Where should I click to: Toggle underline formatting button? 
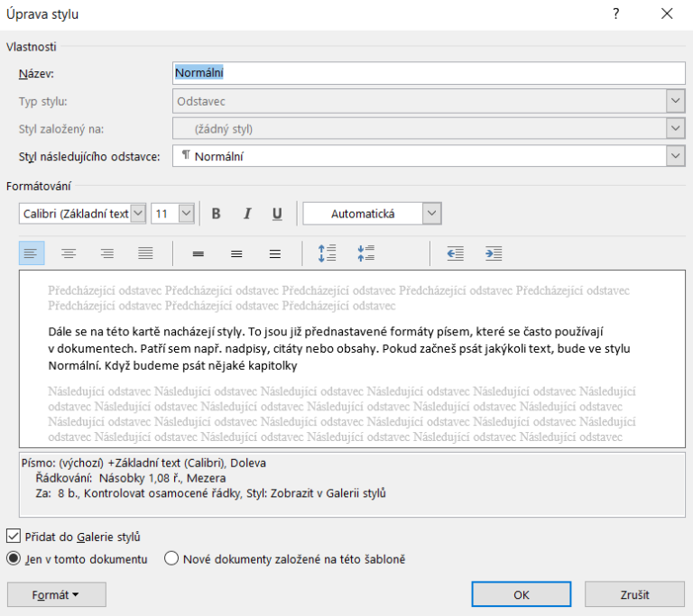pyautogui.click(x=277, y=214)
